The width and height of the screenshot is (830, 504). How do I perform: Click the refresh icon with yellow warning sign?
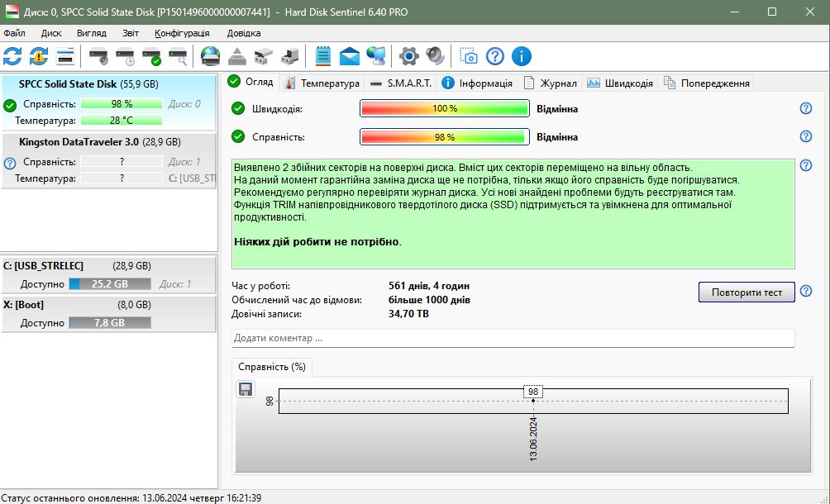click(x=39, y=56)
